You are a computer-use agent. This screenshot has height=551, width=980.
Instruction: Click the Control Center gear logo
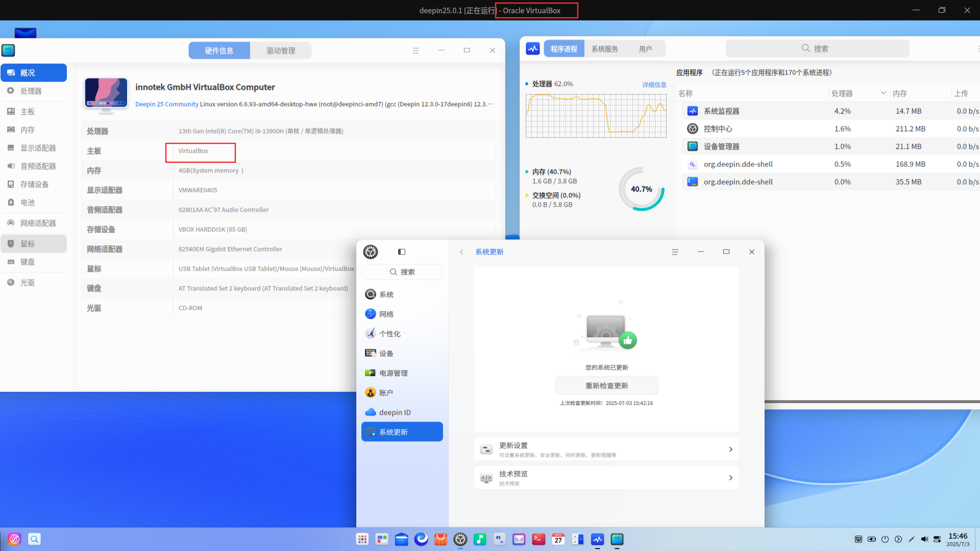pos(371,252)
